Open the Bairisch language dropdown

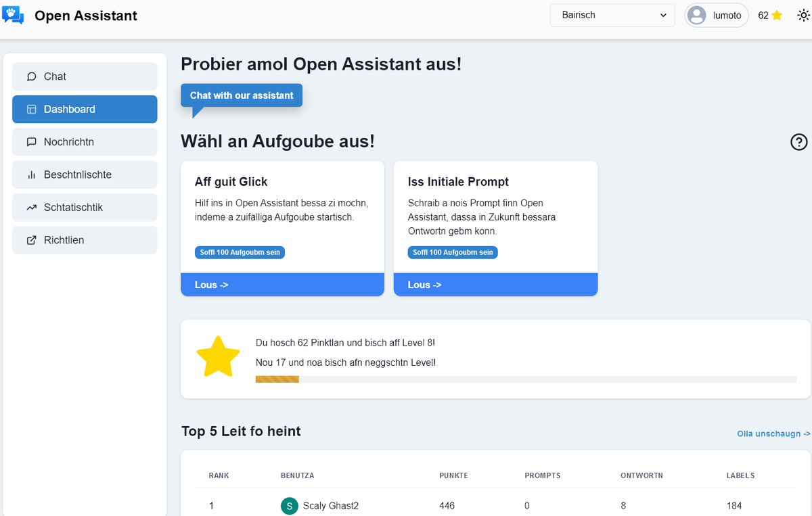click(x=612, y=15)
